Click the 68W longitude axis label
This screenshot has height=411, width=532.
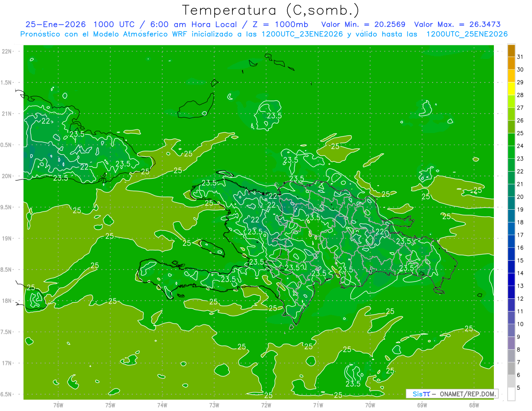[473, 405]
